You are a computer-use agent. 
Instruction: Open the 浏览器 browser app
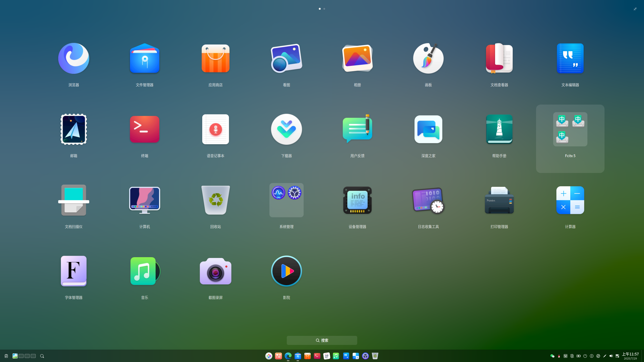(73, 58)
